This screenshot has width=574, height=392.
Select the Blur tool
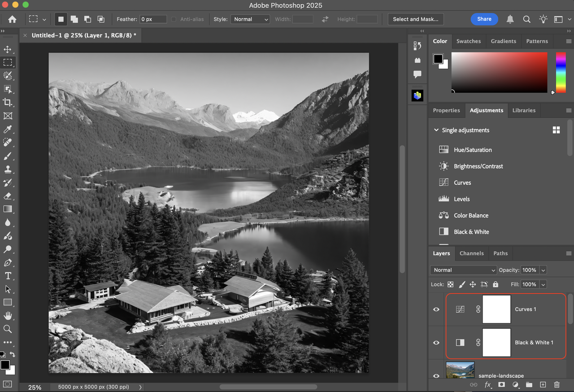tap(8, 222)
